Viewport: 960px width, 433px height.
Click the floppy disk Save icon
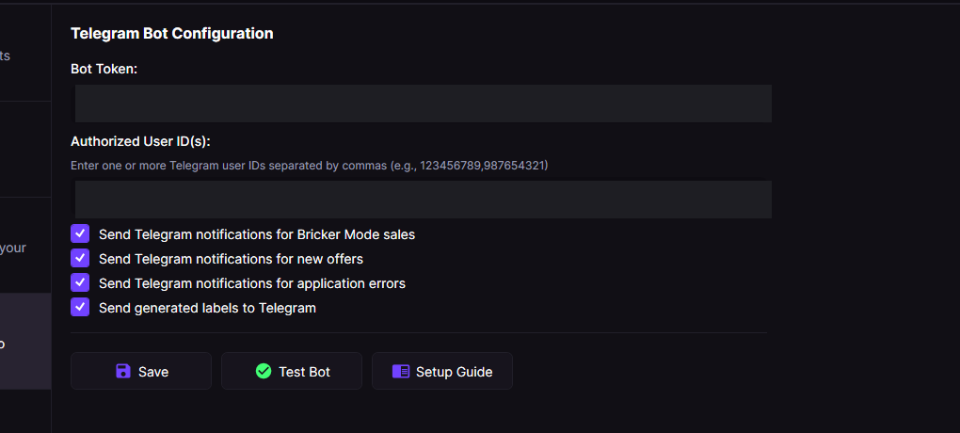point(123,371)
